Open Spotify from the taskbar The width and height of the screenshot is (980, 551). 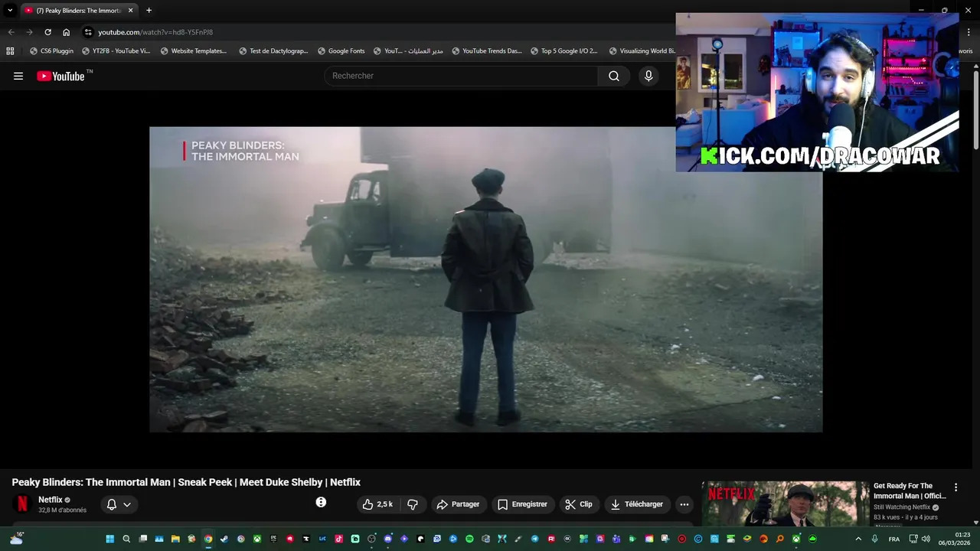469,539
